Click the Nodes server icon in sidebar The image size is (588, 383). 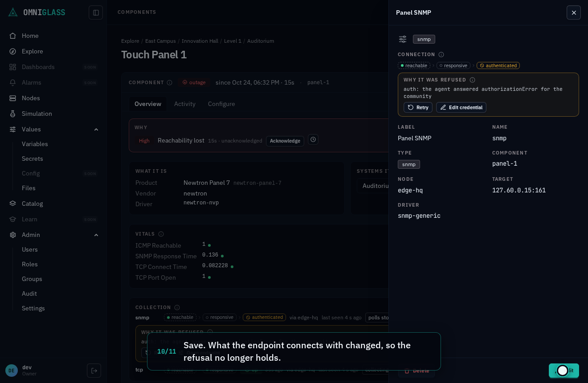13,98
